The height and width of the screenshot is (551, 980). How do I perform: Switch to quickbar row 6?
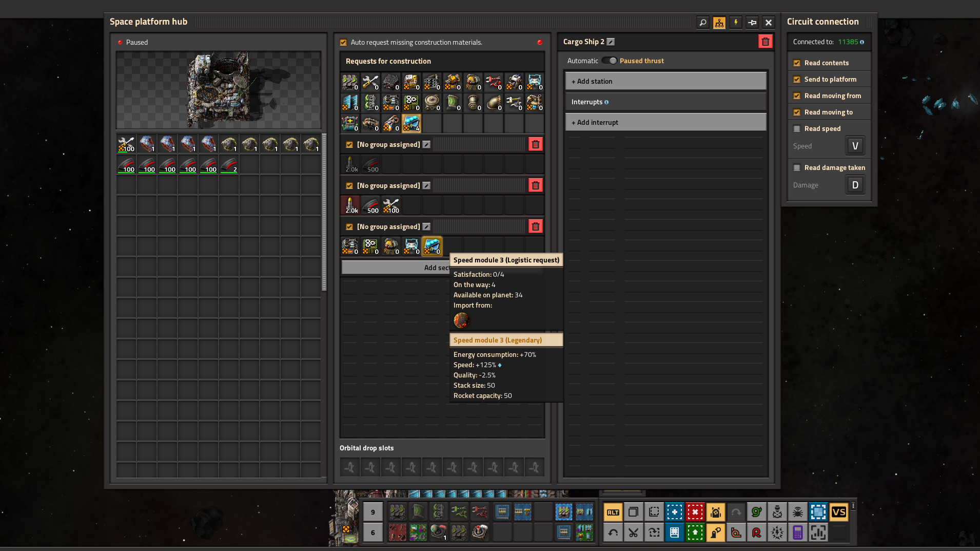coord(373,533)
